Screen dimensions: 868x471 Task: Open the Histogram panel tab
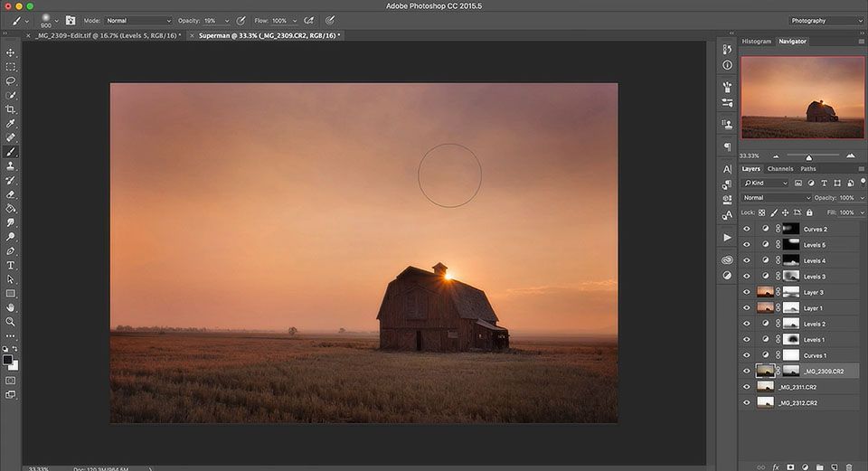tap(757, 42)
